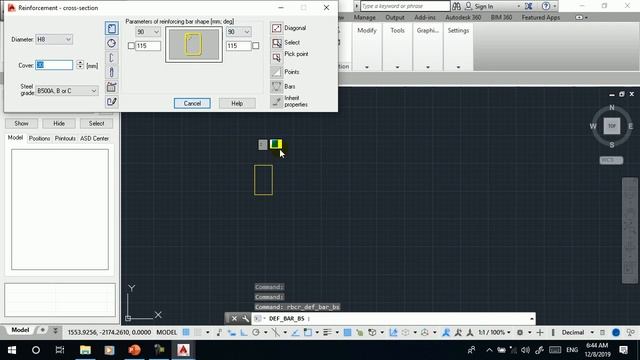
Task: Click the Cover value spinner arrows
Action: click(80, 65)
